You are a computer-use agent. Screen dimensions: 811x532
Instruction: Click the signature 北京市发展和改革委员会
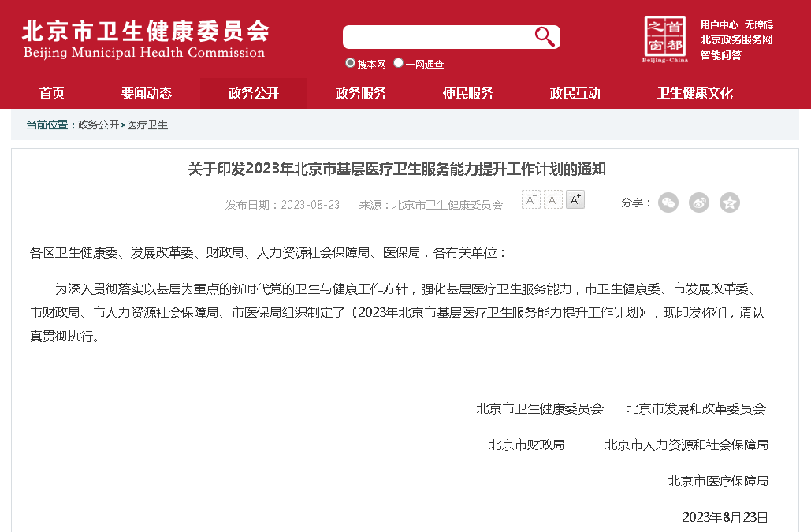point(696,409)
